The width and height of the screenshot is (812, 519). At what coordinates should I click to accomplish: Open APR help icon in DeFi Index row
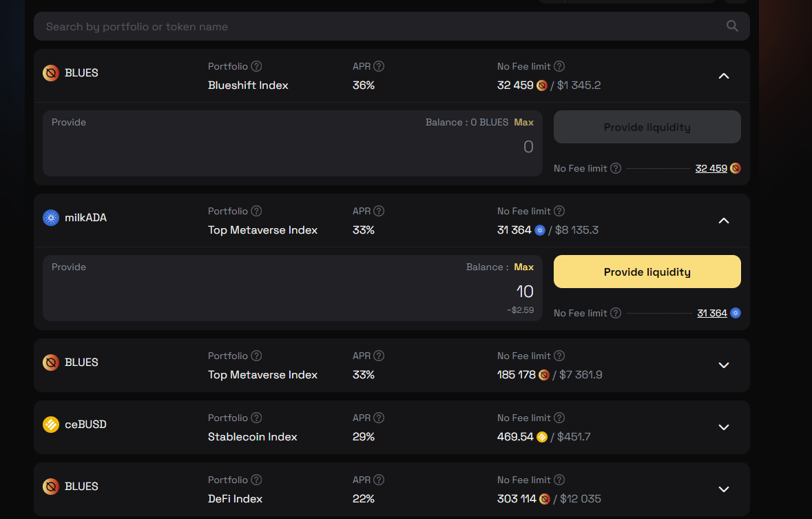(379, 480)
